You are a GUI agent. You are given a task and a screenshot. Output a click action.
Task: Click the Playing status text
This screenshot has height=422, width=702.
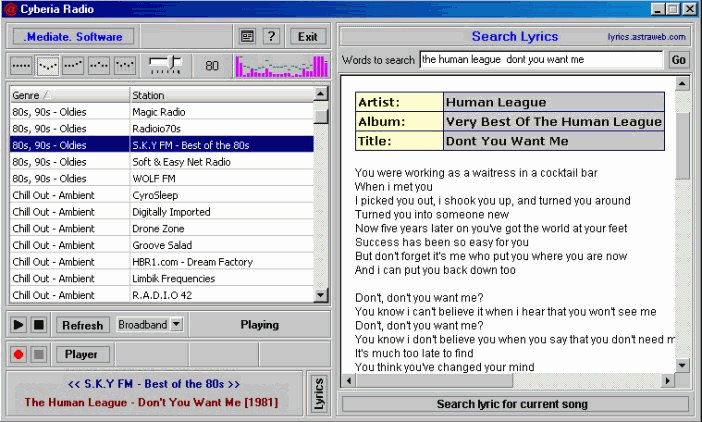(260, 325)
